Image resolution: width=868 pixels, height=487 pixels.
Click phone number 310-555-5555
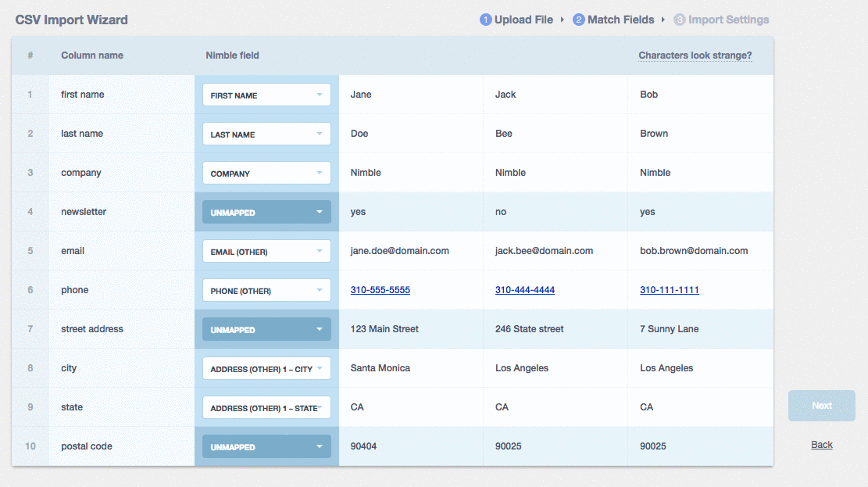380,290
